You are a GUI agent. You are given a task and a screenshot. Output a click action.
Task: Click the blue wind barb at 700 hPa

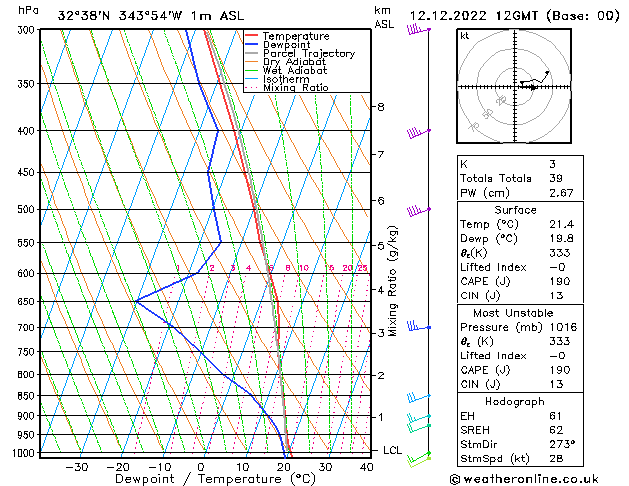(418, 326)
